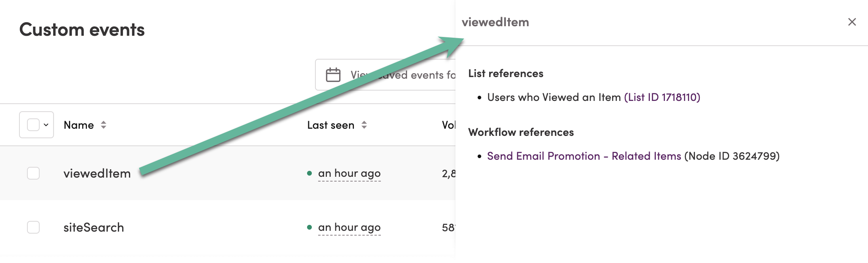Expand the bulk selection dropdown chevron

46,125
